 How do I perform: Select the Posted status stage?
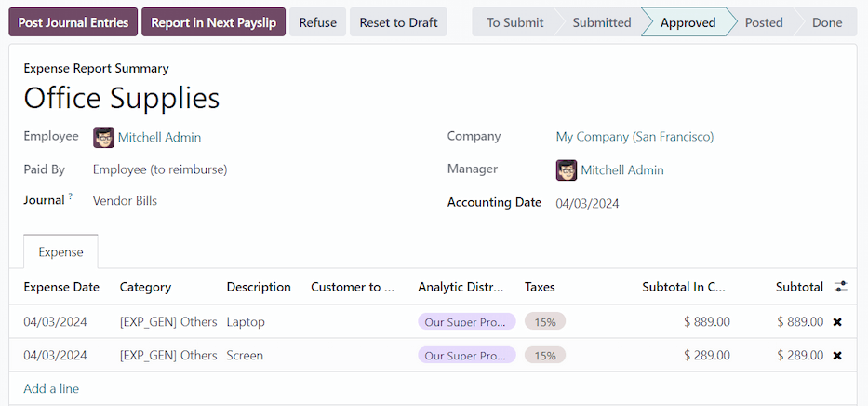pos(763,22)
